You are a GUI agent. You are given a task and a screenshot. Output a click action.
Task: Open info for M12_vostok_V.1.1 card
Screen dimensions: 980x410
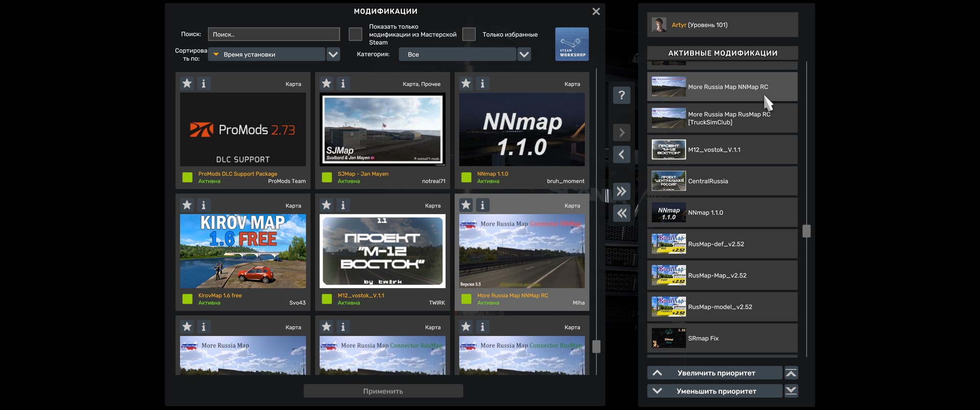point(343,205)
